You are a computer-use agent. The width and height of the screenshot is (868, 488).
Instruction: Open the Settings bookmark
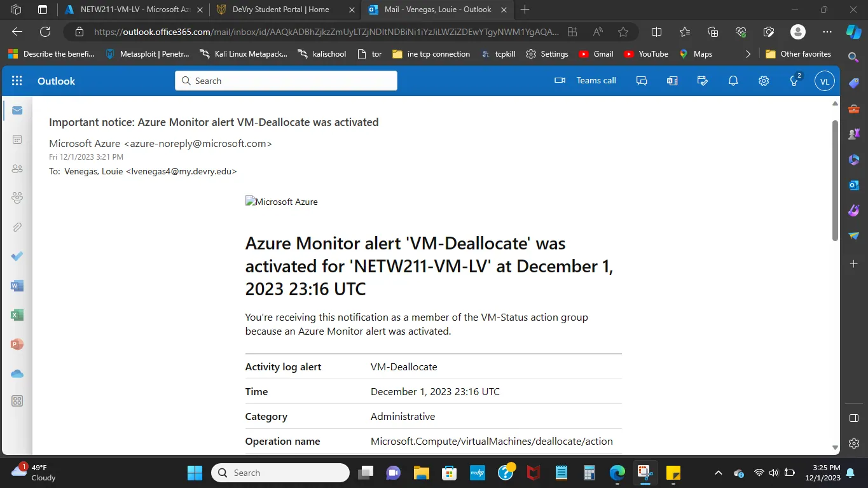(548, 54)
